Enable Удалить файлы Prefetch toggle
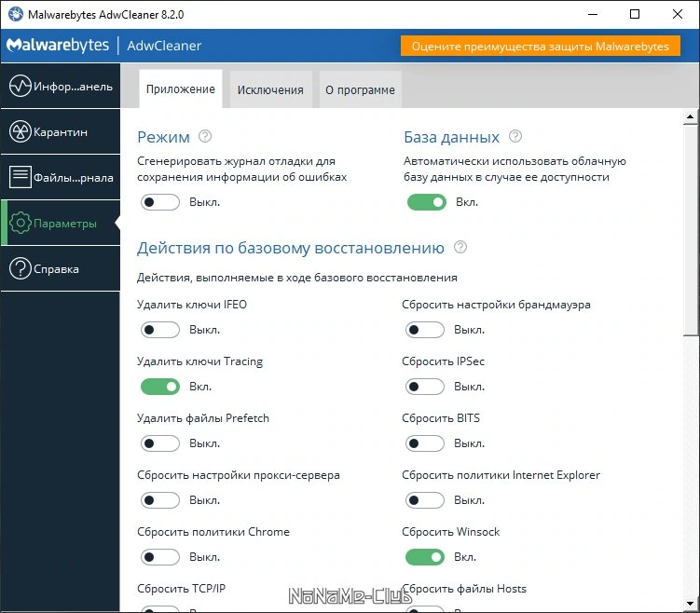 tap(159, 443)
